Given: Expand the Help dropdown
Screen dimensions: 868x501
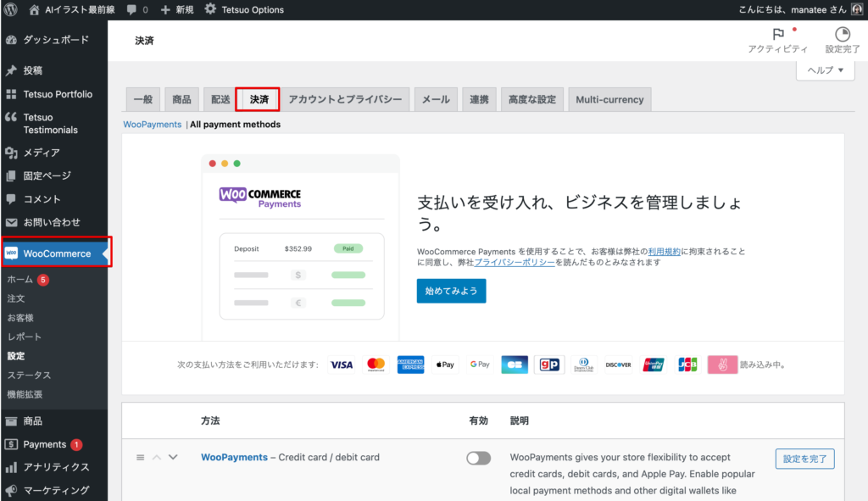Looking at the screenshot, I should (x=825, y=70).
